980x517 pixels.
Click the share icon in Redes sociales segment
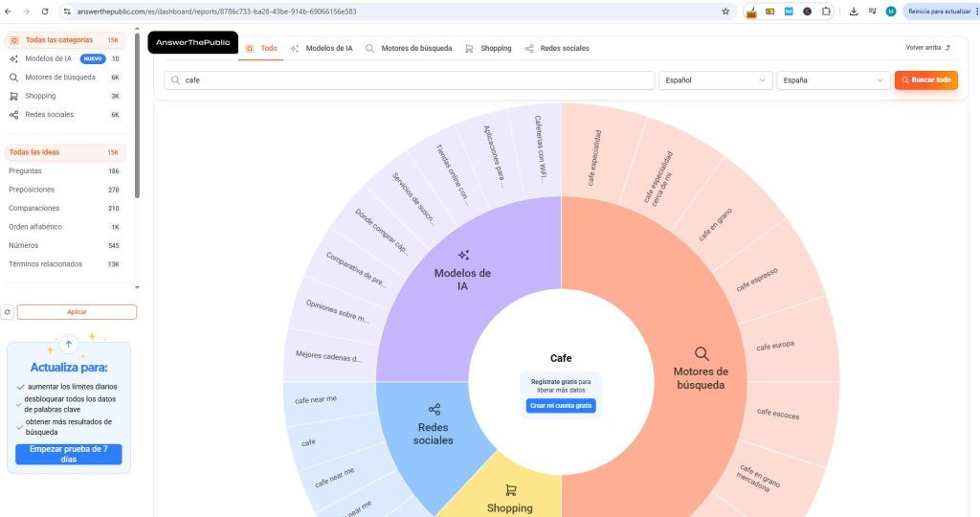click(x=434, y=410)
